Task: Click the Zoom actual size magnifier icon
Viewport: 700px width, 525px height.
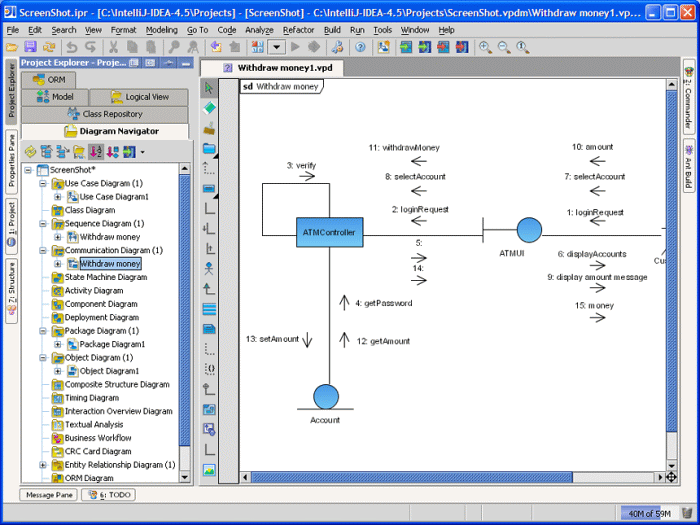Action: click(523, 47)
